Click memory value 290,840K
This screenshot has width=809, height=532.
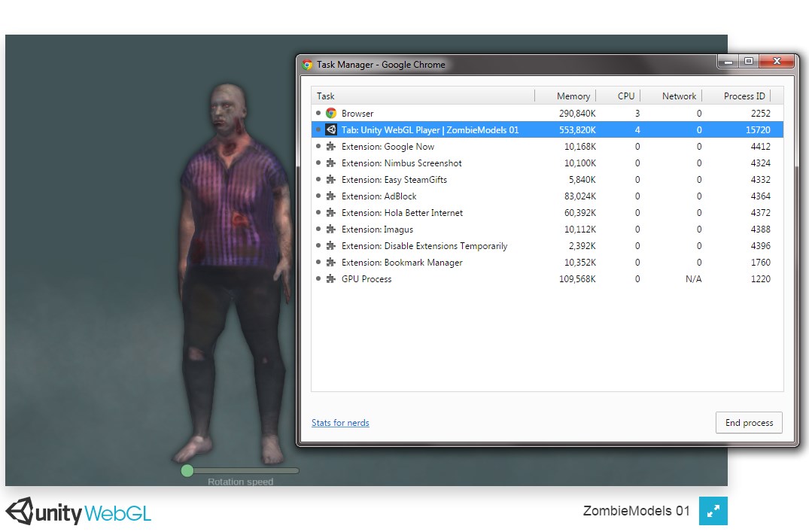click(577, 113)
